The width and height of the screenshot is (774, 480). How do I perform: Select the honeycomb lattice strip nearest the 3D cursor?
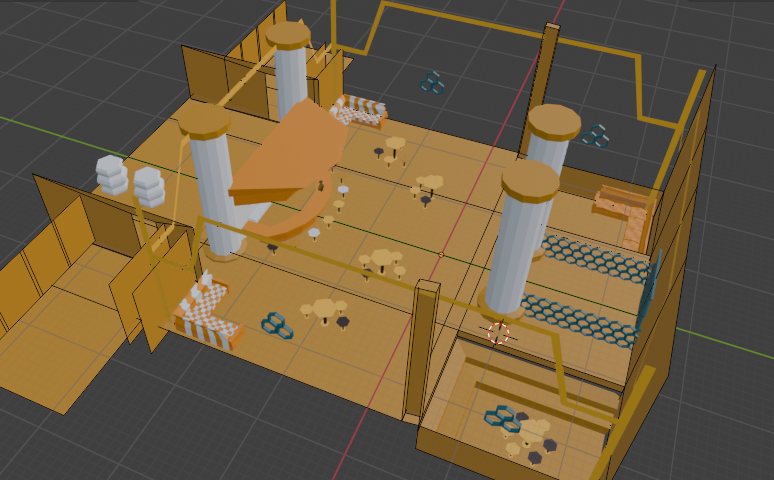pos(579,321)
